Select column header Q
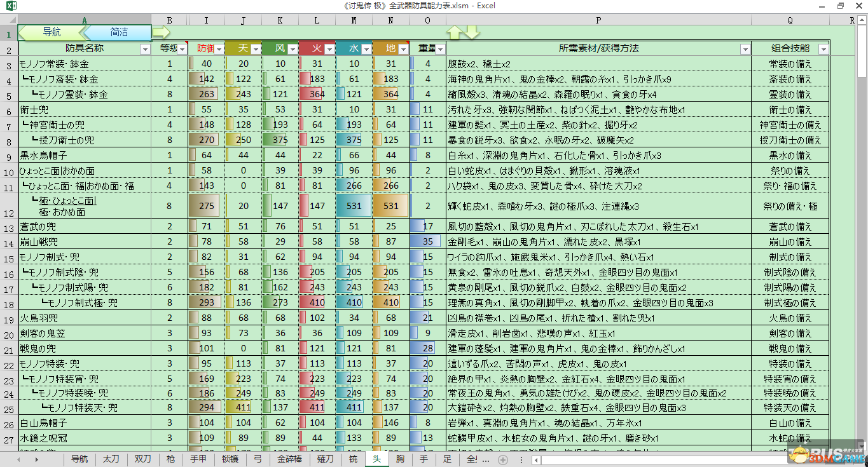This screenshot has width=868, height=467. (790, 20)
